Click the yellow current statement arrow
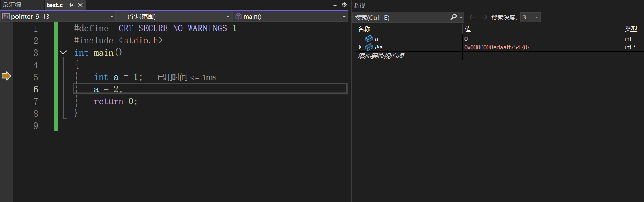Image resolution: width=644 pixels, height=202 pixels. (x=6, y=76)
